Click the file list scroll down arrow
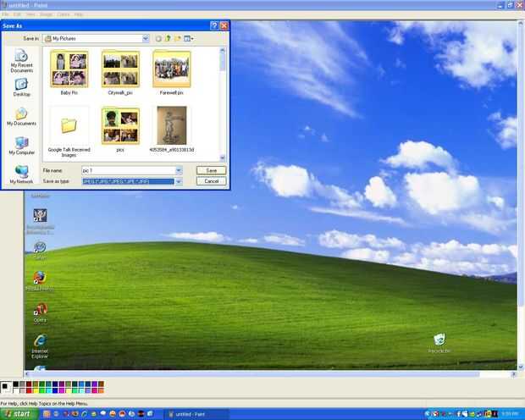 (223, 157)
